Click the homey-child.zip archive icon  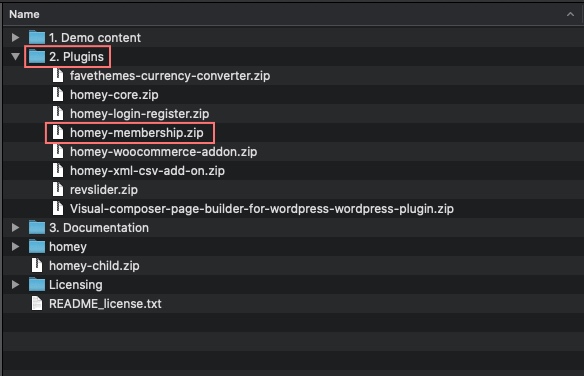click(x=37, y=265)
